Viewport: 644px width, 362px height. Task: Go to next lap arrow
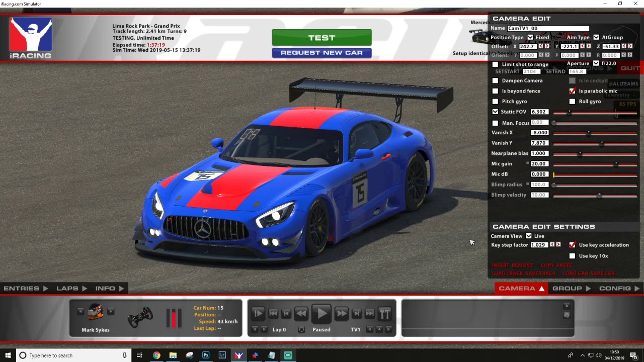click(264, 329)
